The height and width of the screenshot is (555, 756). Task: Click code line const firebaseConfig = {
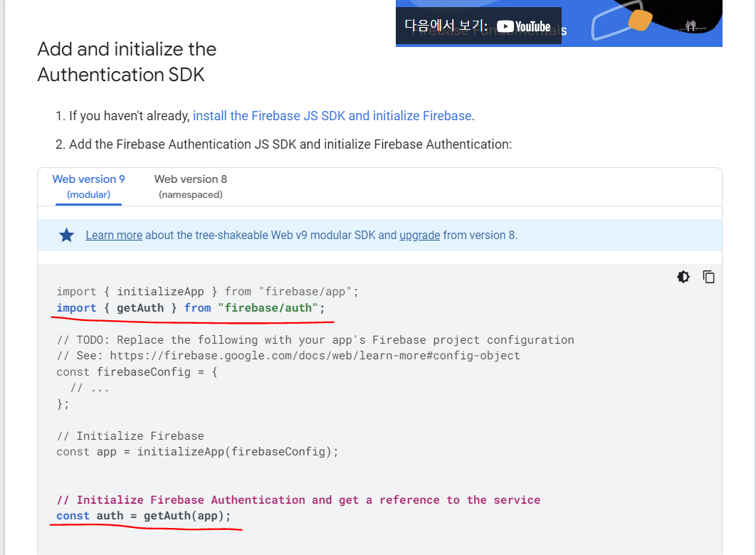tap(137, 372)
